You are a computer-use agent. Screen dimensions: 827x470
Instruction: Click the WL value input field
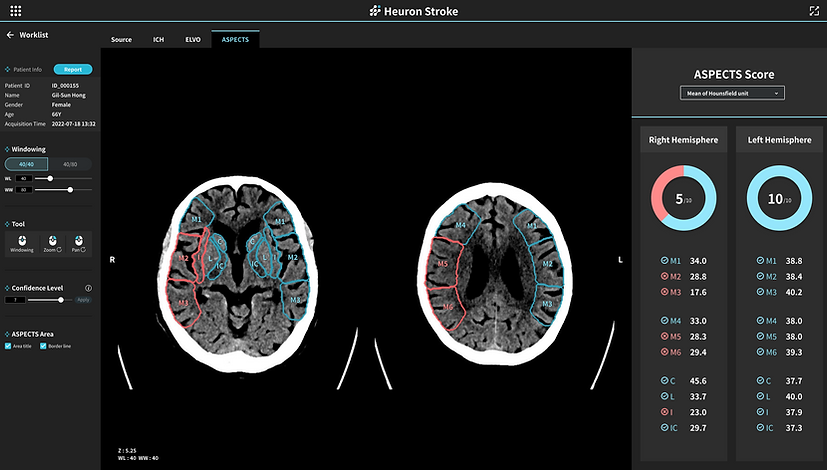(x=24, y=178)
